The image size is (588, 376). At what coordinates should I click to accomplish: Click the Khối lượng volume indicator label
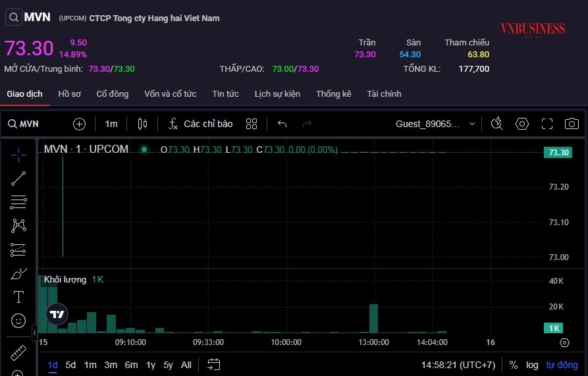point(65,279)
